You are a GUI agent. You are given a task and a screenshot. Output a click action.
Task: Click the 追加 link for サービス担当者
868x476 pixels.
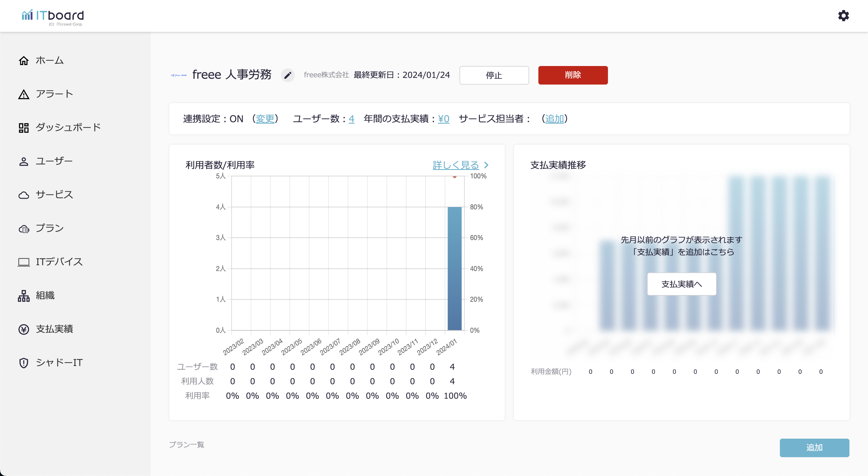[x=554, y=119]
